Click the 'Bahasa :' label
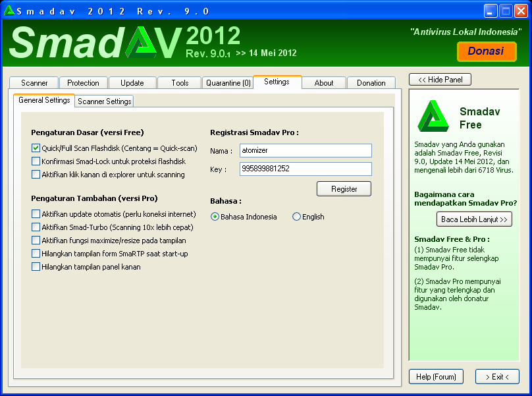532x396 pixels. (226, 201)
